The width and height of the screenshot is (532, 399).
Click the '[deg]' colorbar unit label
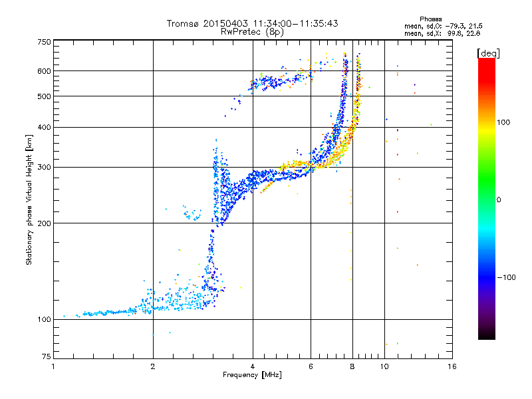(x=488, y=53)
